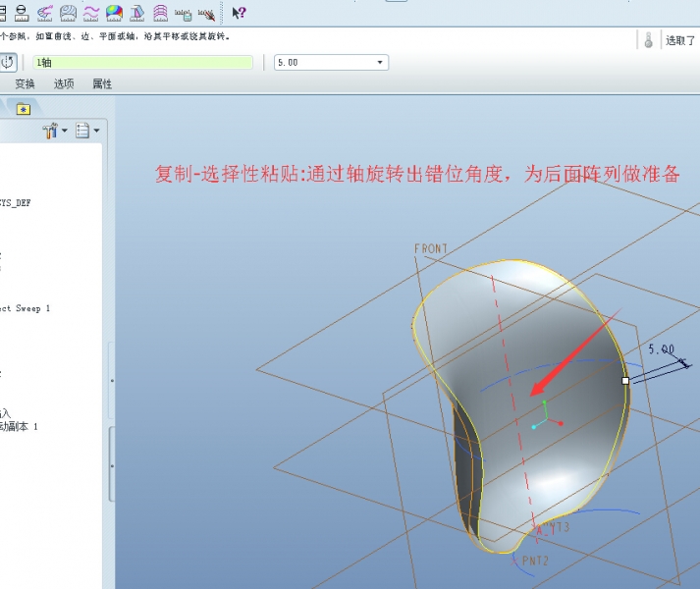Select the measure distance ruler icon
The image size is (700, 589).
click(x=22, y=13)
